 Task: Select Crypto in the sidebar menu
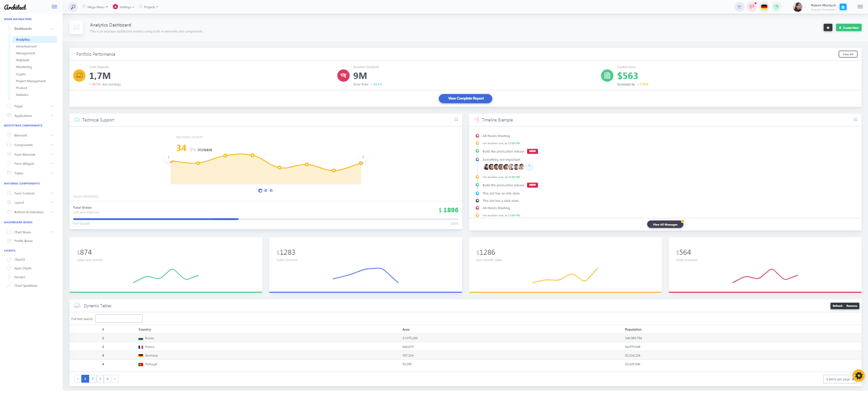21,74
